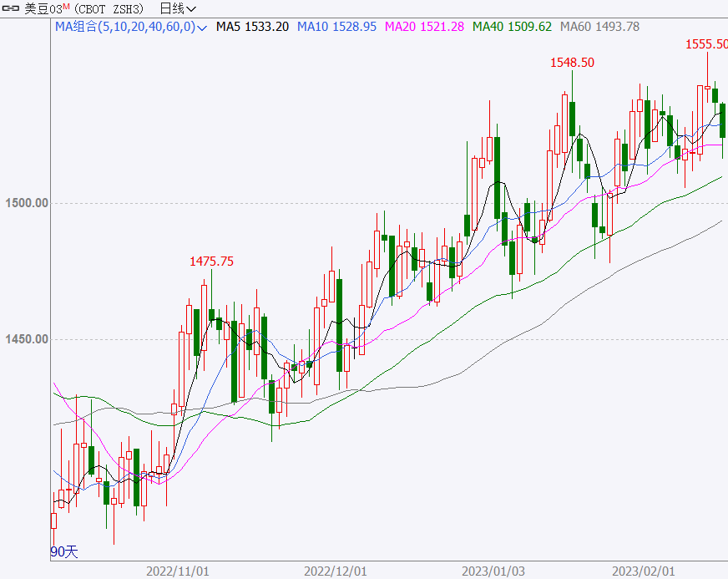Click the 2023/02/01 date axis label
This screenshot has height=579, width=728.
pos(644,571)
